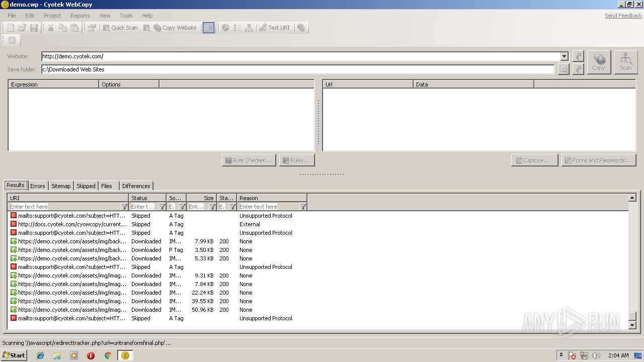The height and width of the screenshot is (362, 644).
Task: Click the Cut scissors icon
Action: (51, 28)
